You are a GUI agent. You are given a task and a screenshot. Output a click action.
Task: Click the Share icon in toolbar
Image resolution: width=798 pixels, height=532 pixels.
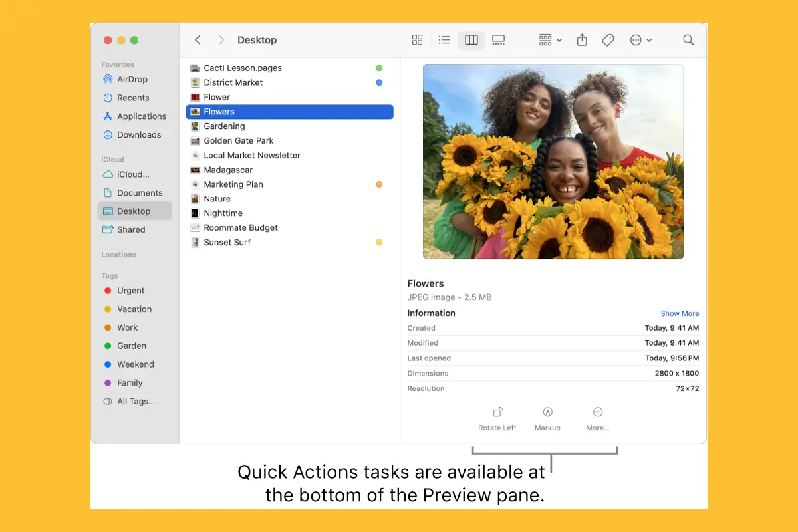point(582,40)
